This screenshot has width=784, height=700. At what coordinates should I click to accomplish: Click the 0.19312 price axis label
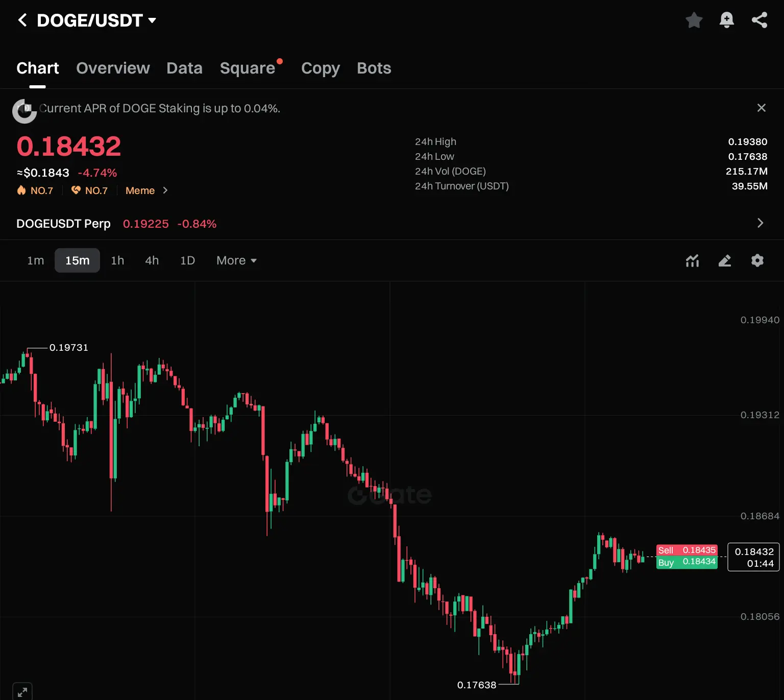(760, 415)
